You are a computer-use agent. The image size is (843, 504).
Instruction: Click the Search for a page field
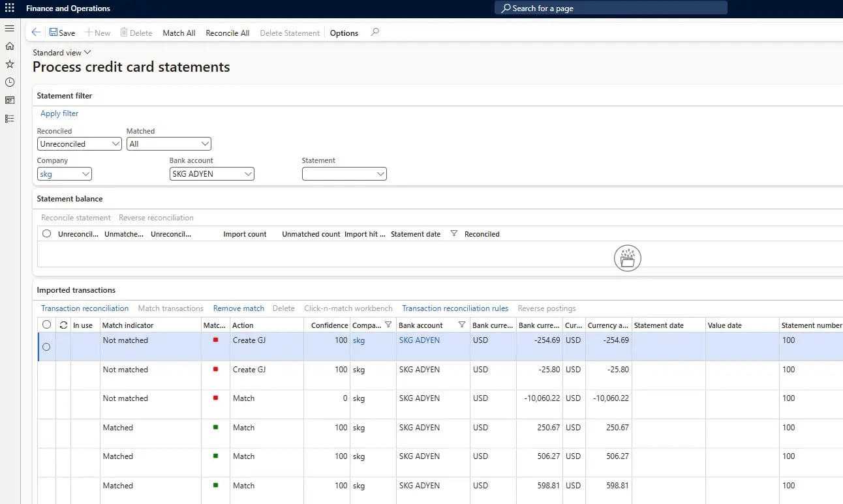(x=610, y=8)
